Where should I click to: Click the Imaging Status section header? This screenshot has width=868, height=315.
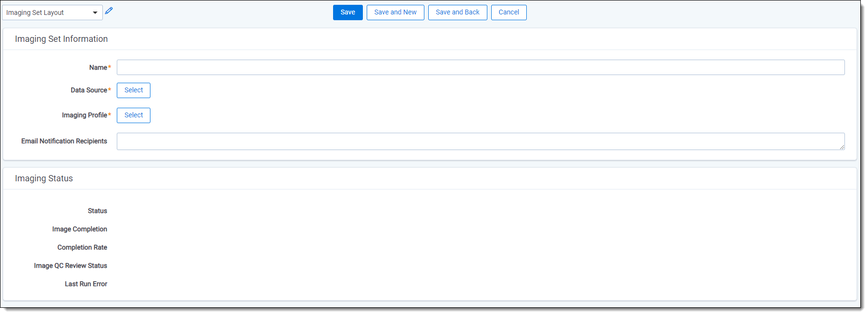click(44, 178)
